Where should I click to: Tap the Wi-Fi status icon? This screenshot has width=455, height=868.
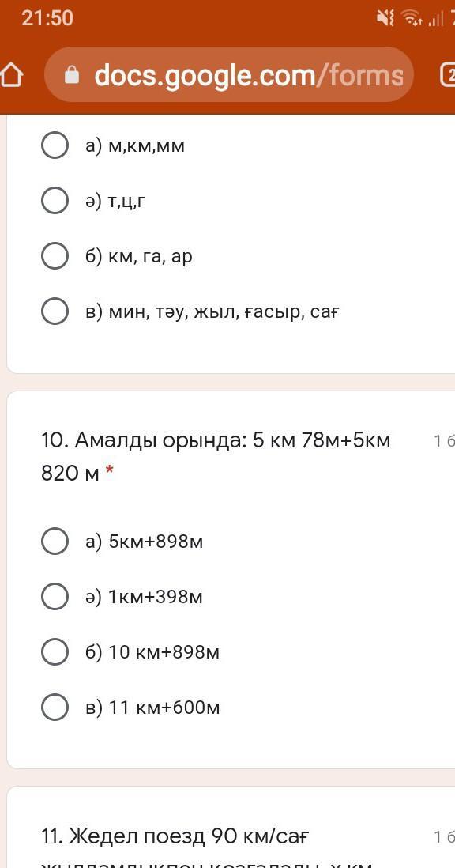(x=412, y=19)
